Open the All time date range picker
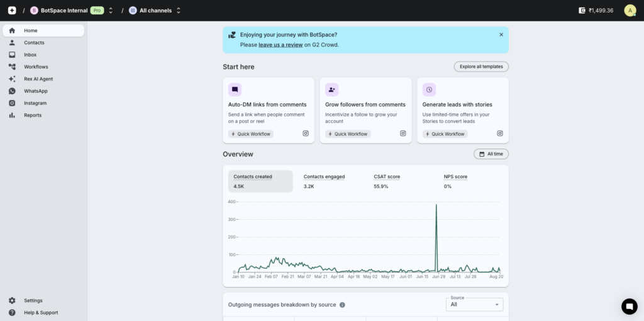The width and height of the screenshot is (644, 321). 491,154
